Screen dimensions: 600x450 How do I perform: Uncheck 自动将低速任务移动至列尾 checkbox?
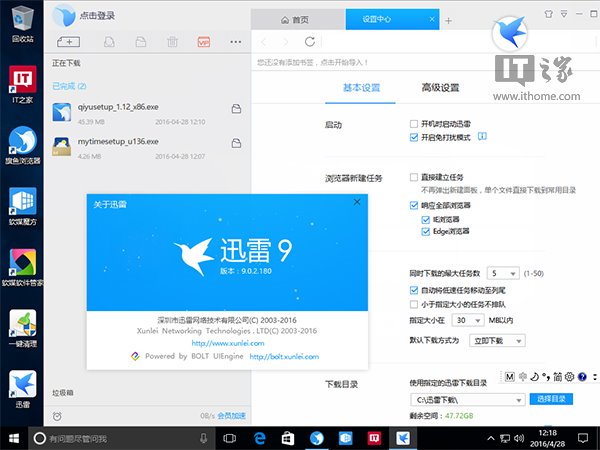(414, 290)
